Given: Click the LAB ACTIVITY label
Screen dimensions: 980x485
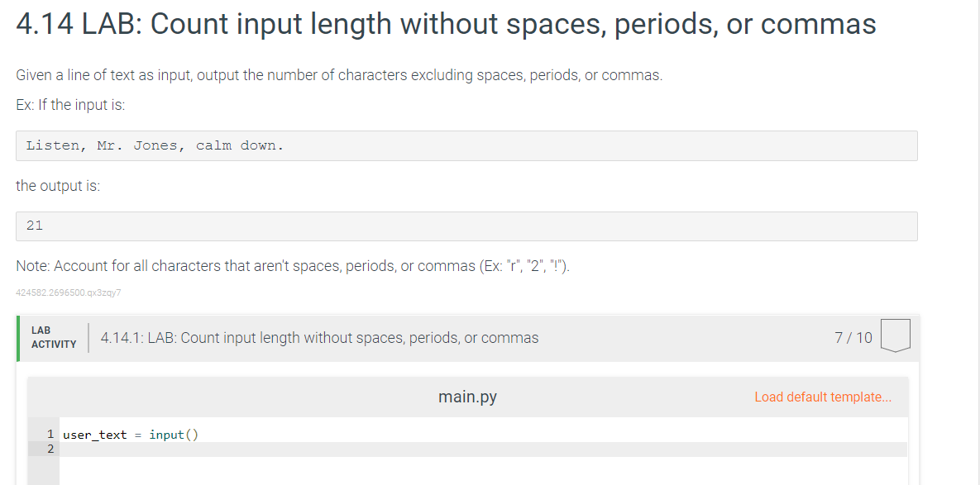Looking at the screenshot, I should coord(54,337).
